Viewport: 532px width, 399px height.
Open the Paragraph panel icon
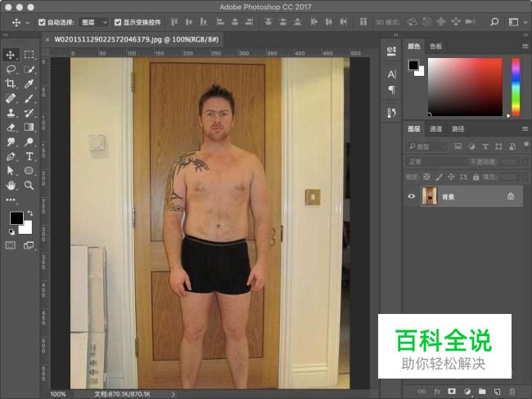[391, 90]
